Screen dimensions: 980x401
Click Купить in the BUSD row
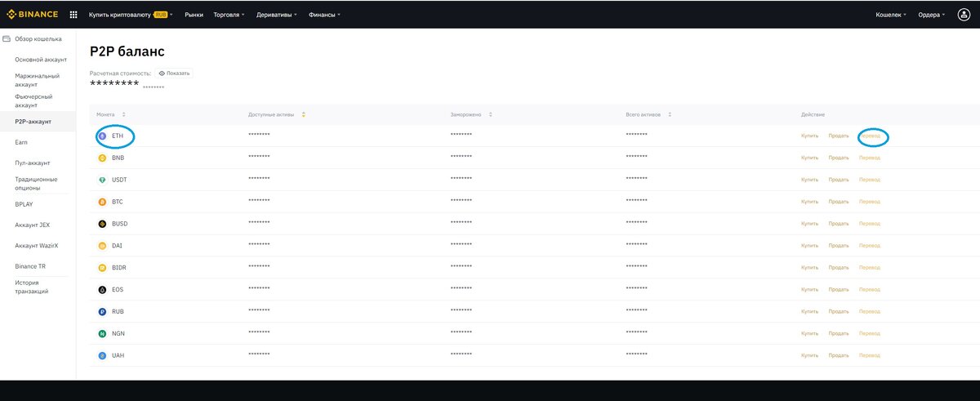click(809, 224)
